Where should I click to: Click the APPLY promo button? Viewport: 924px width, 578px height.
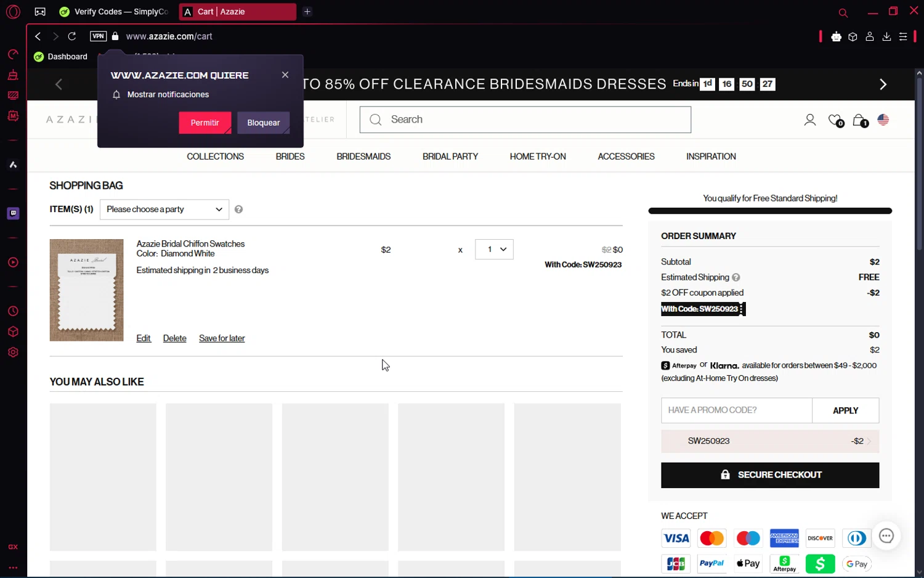point(845,410)
